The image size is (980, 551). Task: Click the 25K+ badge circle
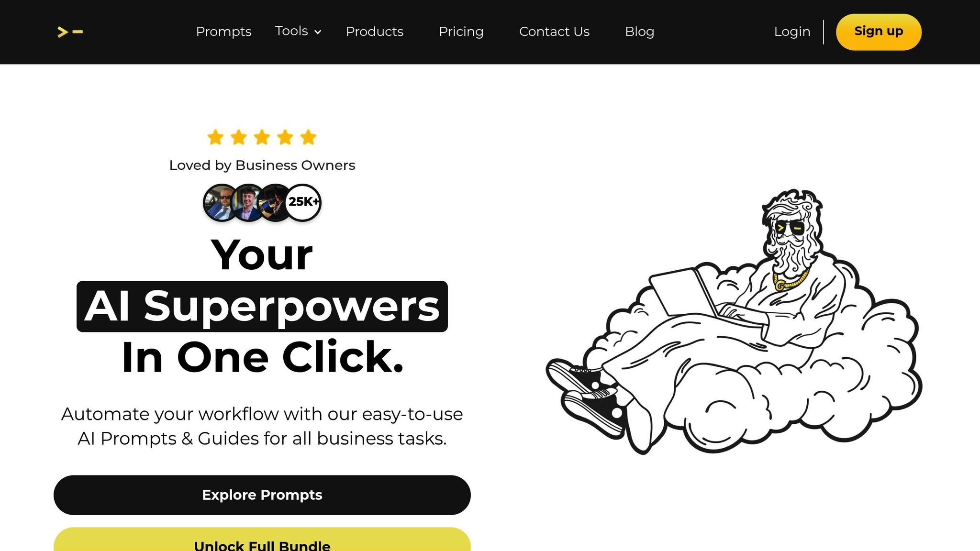pos(303,203)
